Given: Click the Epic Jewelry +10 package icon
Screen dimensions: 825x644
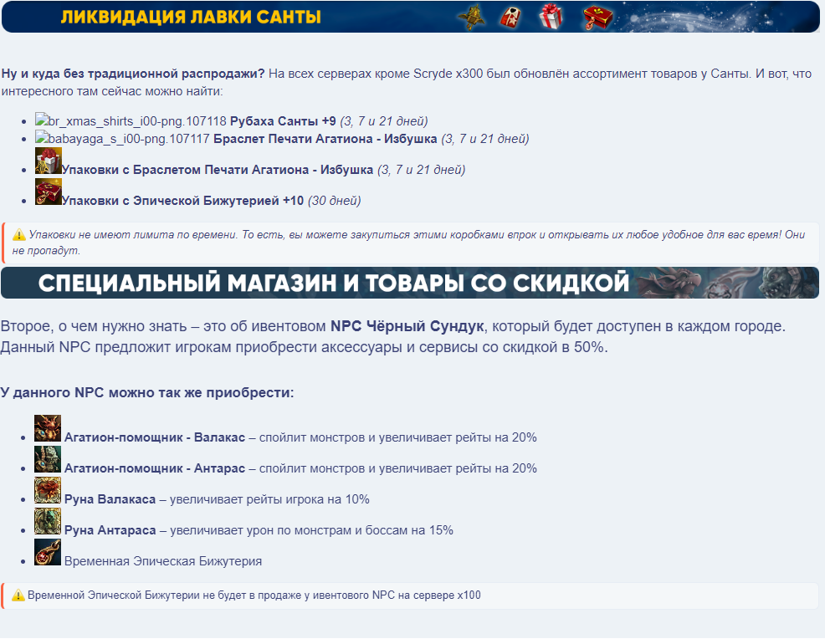Looking at the screenshot, I should pos(48,192).
